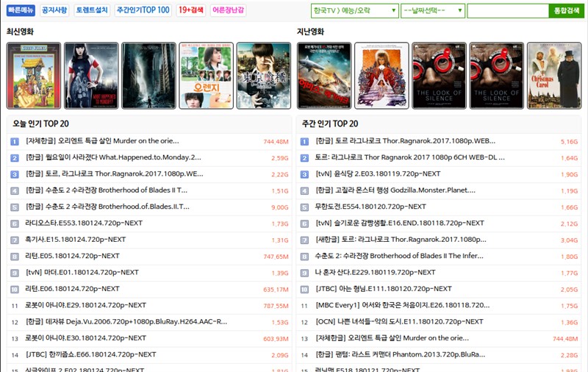Focus the search text field
The width and height of the screenshot is (588, 372).
(x=508, y=11)
